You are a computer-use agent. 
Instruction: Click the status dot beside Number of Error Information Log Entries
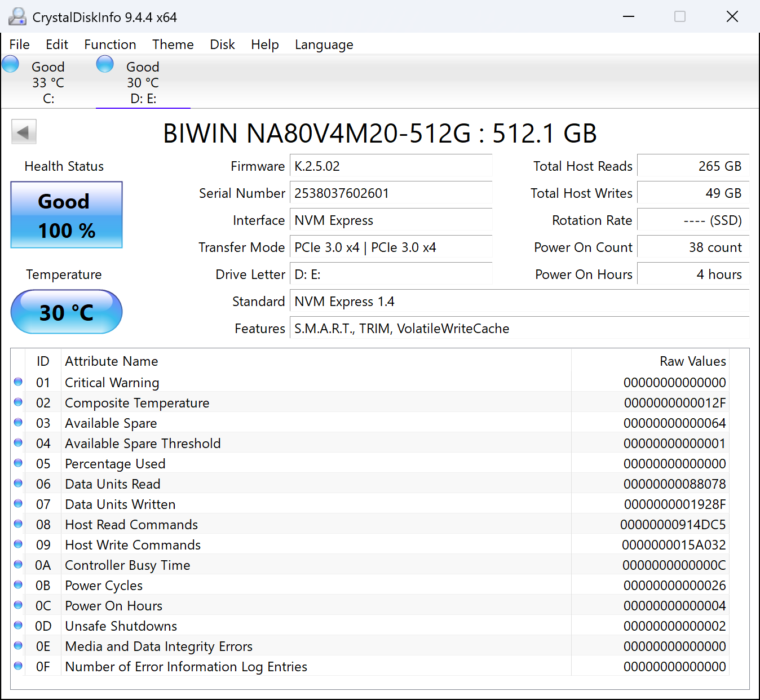coord(18,666)
